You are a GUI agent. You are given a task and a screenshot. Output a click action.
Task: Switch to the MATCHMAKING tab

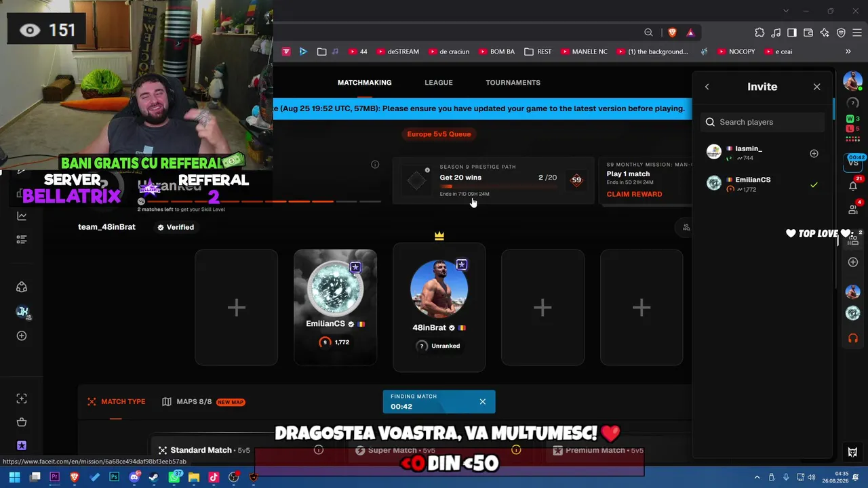click(365, 83)
